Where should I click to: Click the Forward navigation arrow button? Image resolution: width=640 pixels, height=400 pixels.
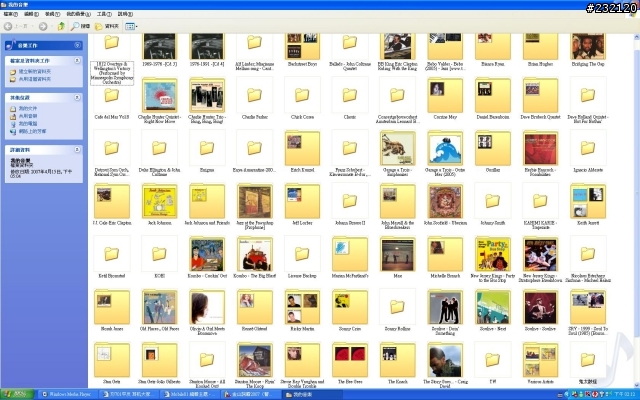[x=43, y=27]
